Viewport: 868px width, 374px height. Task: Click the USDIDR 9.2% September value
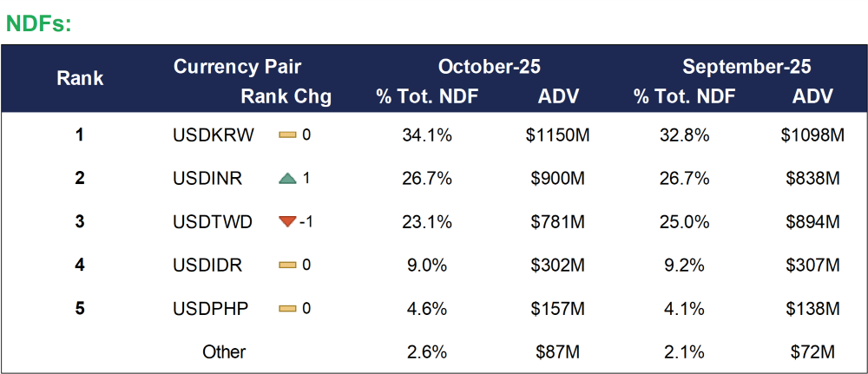[685, 266]
